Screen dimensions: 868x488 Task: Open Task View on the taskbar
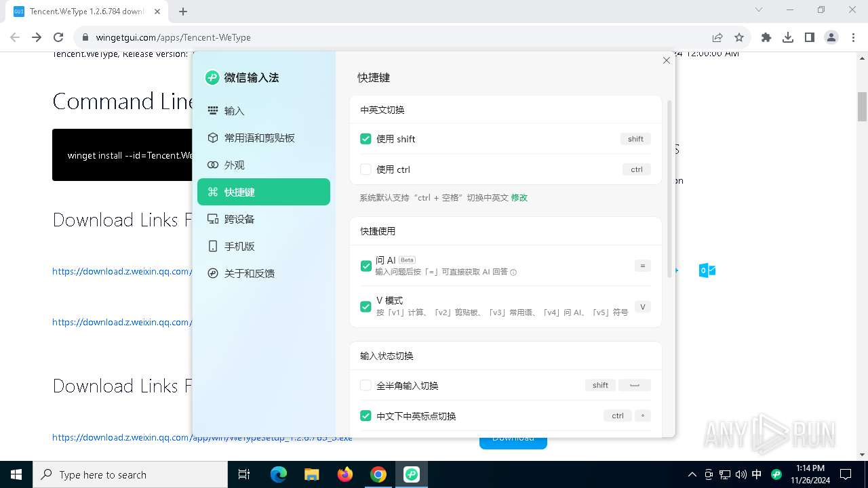pos(244,474)
